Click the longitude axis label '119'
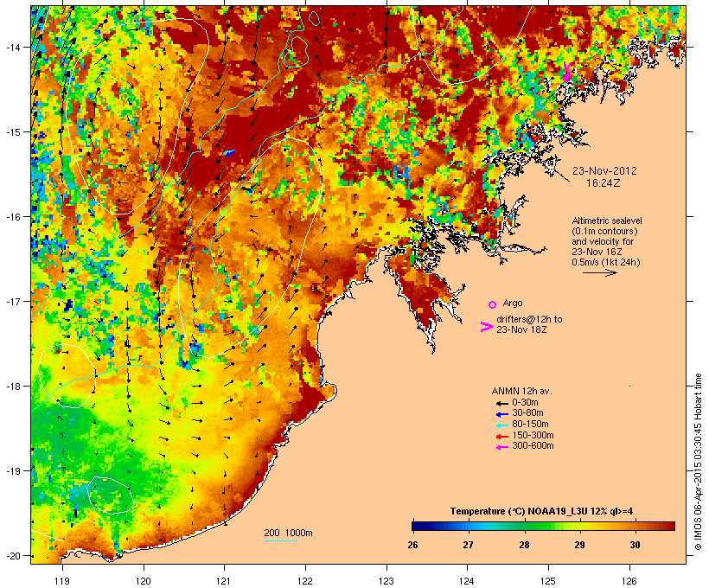The image size is (709, 588). [62, 581]
